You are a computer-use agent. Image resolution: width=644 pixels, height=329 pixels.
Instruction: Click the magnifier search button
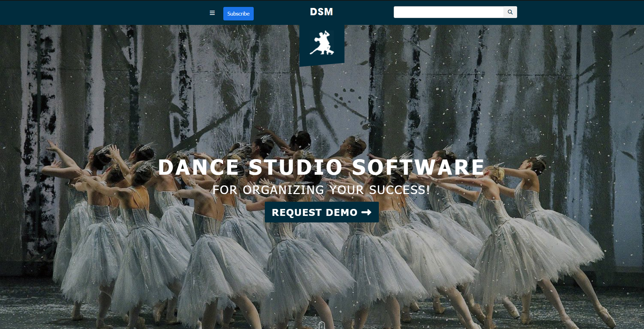click(510, 12)
